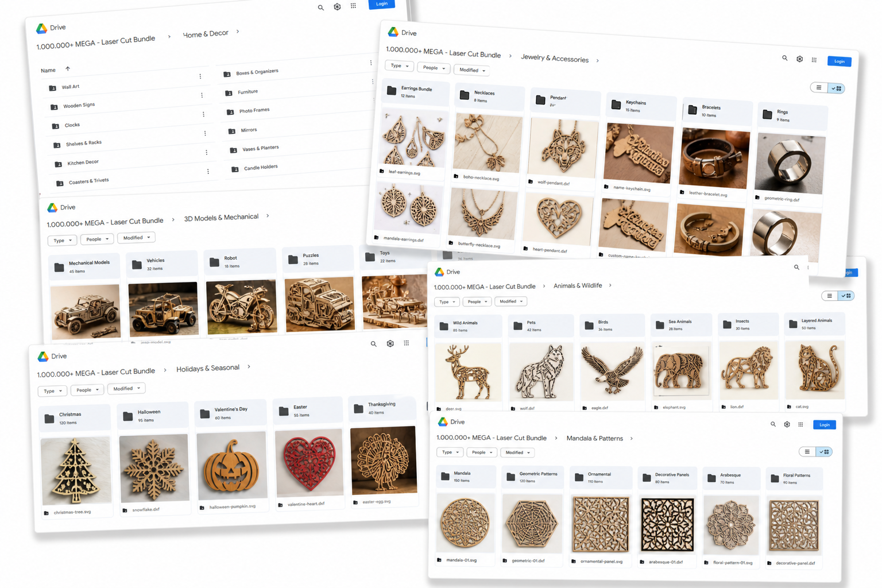Expand chevron after Home & Decor breadcrumb
The image size is (882, 588).
click(x=238, y=32)
